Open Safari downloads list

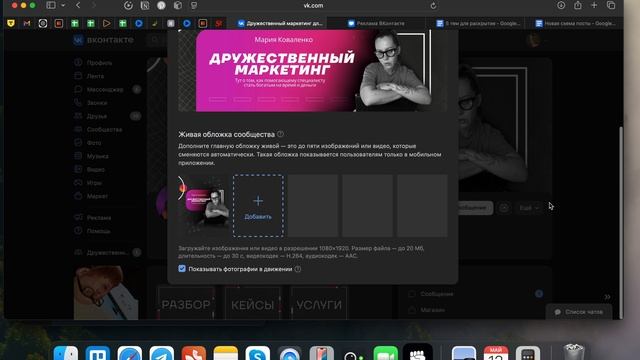561,5
